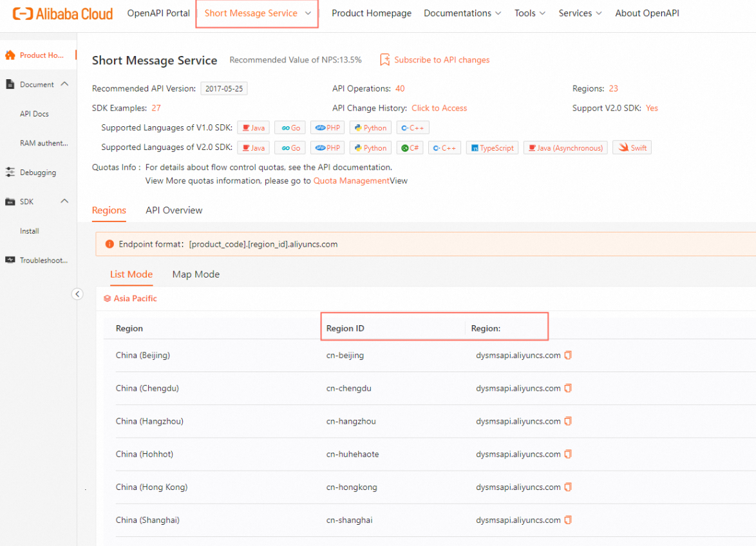Click the endpoint format info icon
The image size is (756, 546).
(109, 244)
